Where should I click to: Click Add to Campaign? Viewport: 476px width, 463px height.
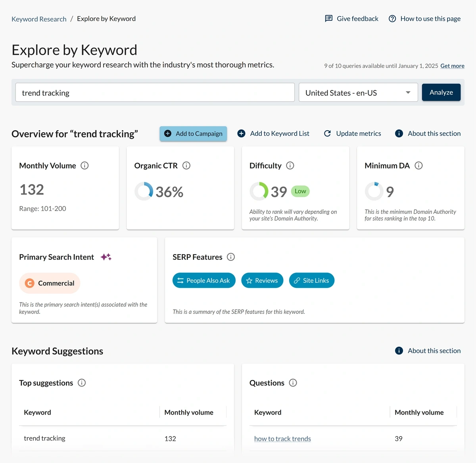coord(193,134)
